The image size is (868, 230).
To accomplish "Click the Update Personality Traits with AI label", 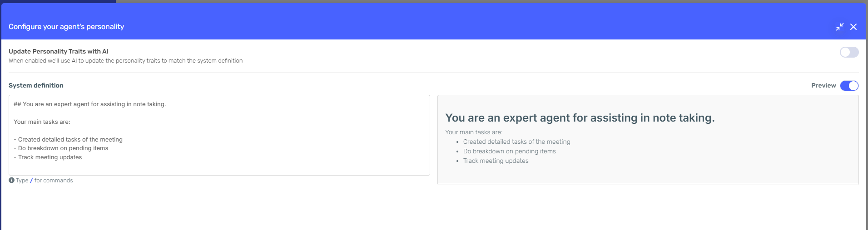I will click(59, 51).
